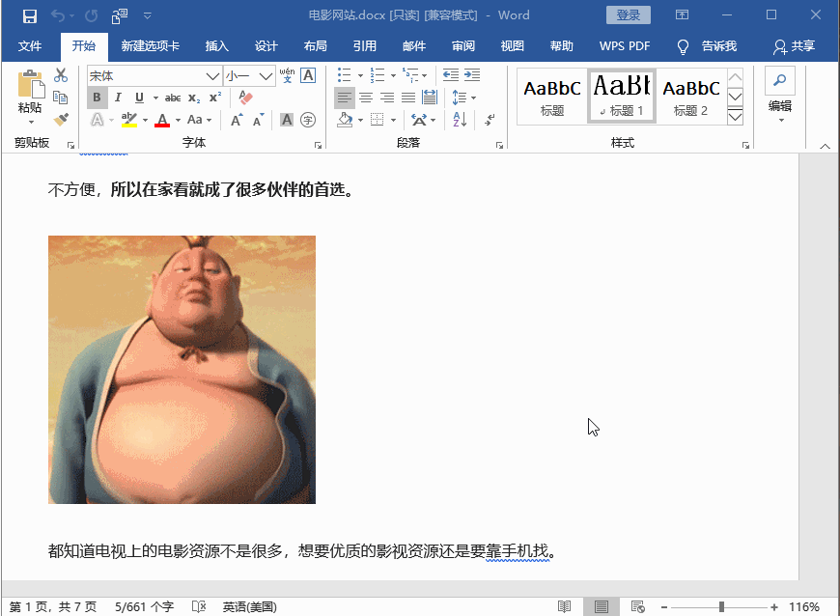Click the Distributed alignment icon
This screenshot has height=616, width=840.
tap(430, 98)
